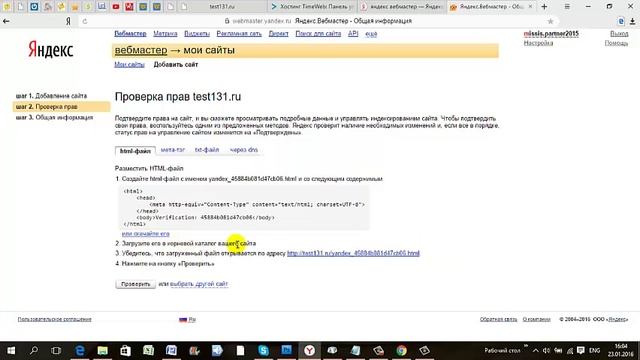Click the вебмастер heading link
Image resolution: width=640 pixels, height=360 pixels.
coord(141,50)
